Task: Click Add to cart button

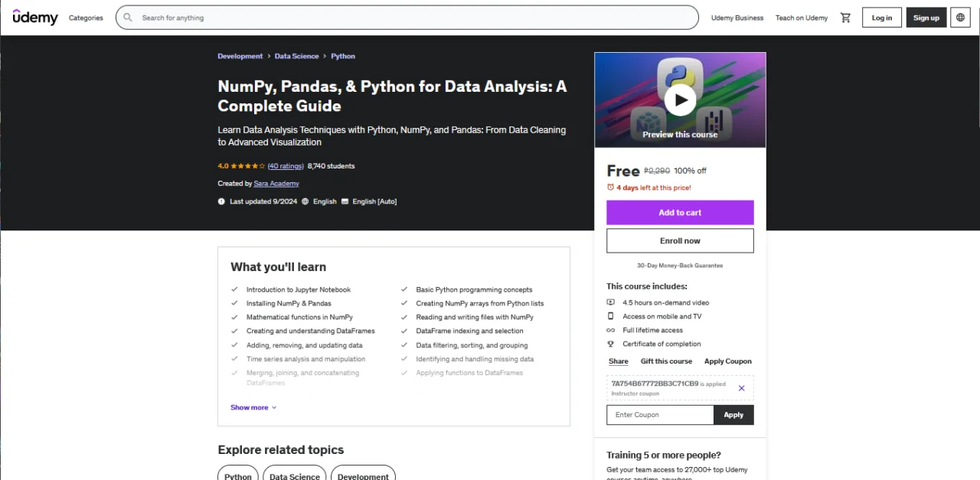Action: pos(680,213)
